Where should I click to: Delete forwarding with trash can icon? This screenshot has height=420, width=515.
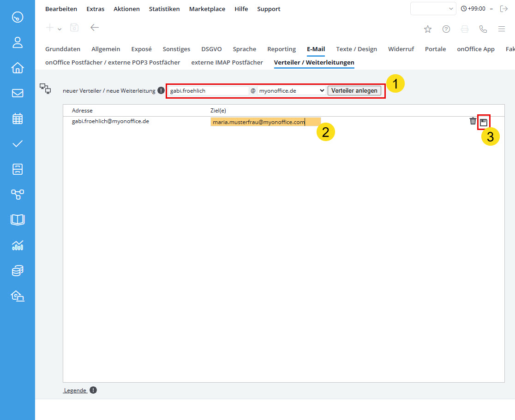[473, 121]
